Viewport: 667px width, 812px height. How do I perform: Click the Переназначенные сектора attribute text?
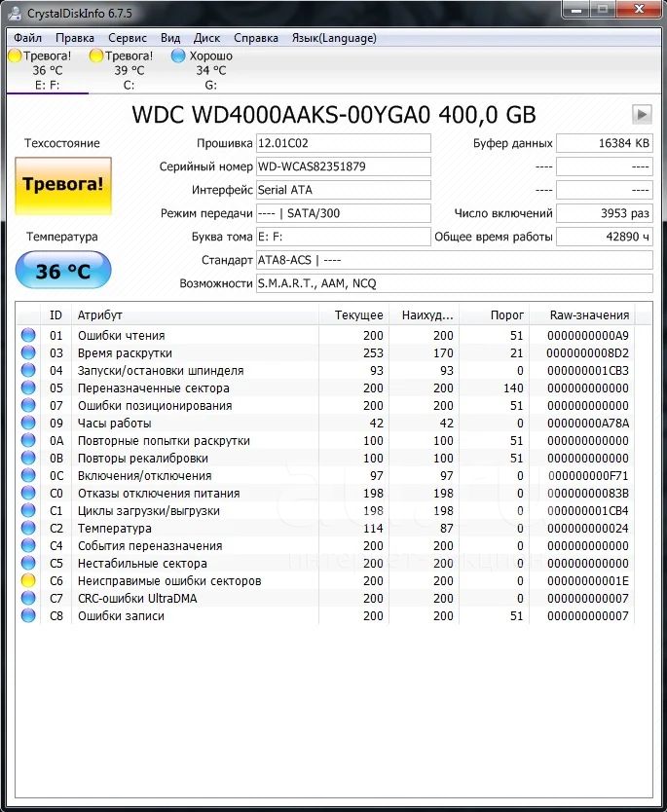click(x=153, y=388)
